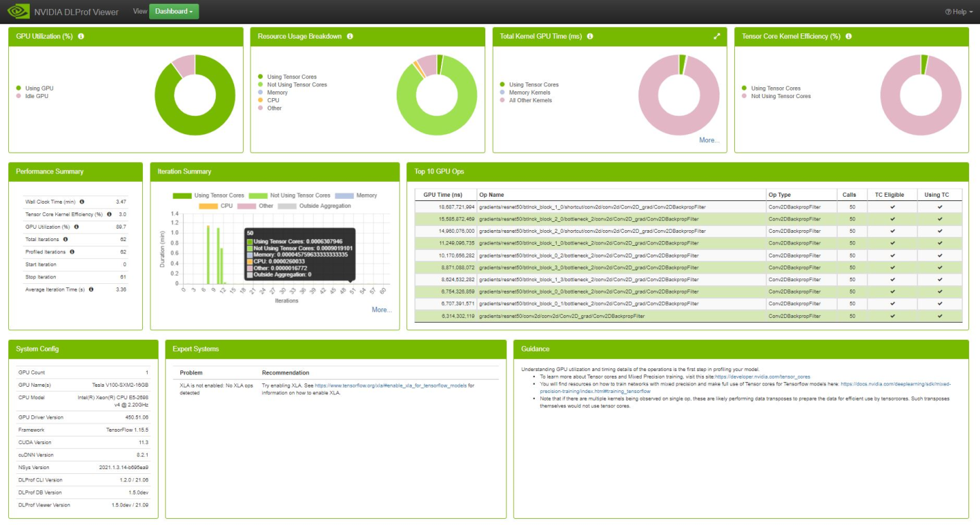Click info icon next to Total Kernel GPU Time

590,36
